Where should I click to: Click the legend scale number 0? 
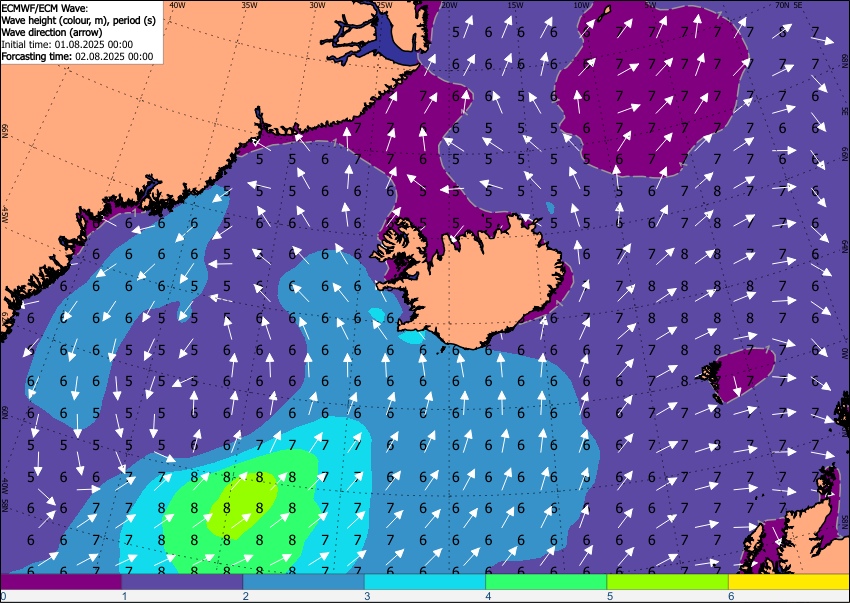pyautogui.click(x=3, y=596)
